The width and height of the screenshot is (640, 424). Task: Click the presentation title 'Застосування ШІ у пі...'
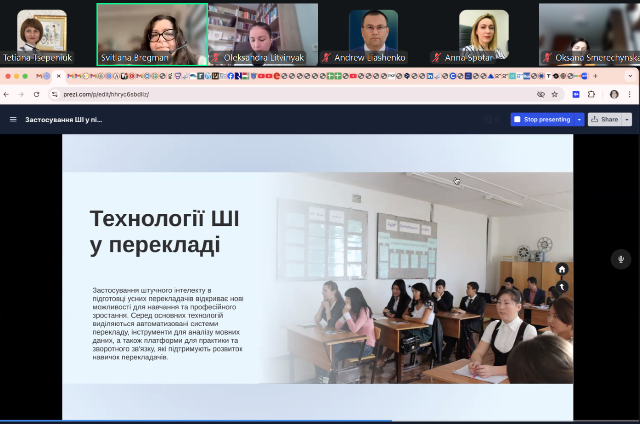[x=64, y=120]
